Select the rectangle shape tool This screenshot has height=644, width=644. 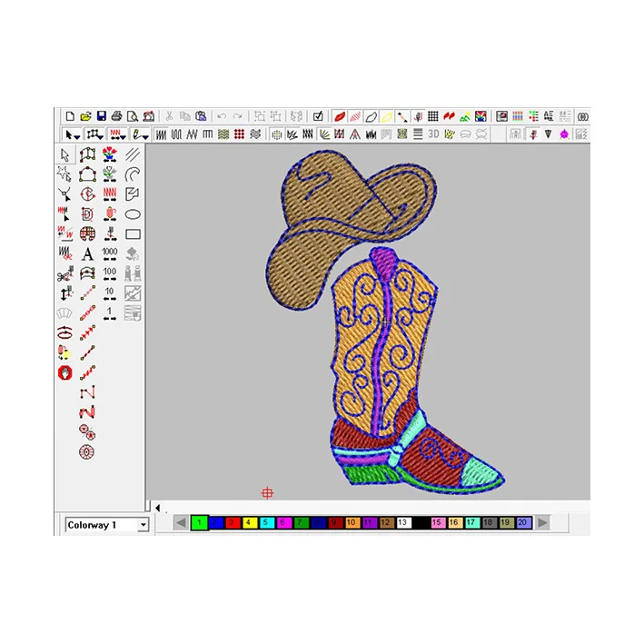[133, 234]
